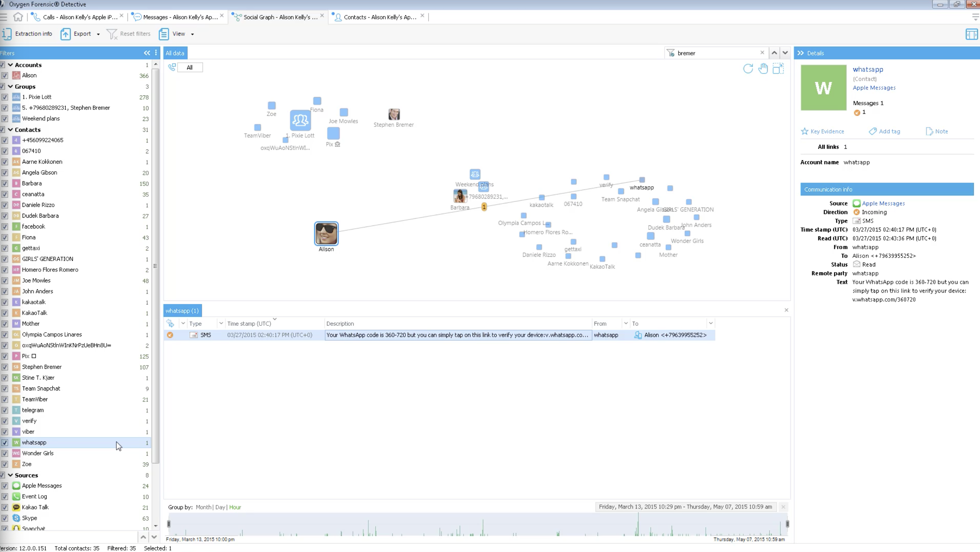Image resolution: width=980 pixels, height=552 pixels.
Task: Click the Reset filters funnel icon
Action: pos(111,34)
